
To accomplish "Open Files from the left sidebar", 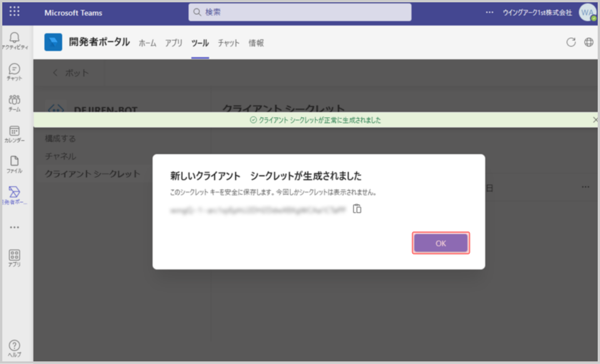I will 15,164.
